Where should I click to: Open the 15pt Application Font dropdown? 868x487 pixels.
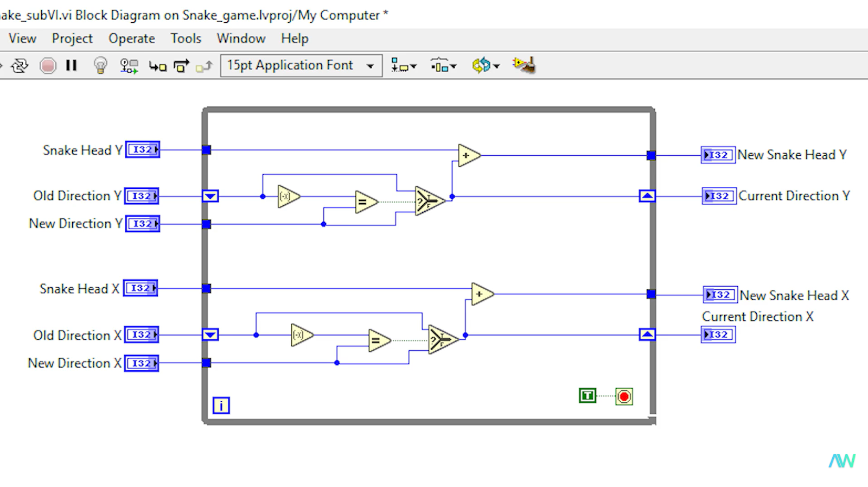coord(301,66)
